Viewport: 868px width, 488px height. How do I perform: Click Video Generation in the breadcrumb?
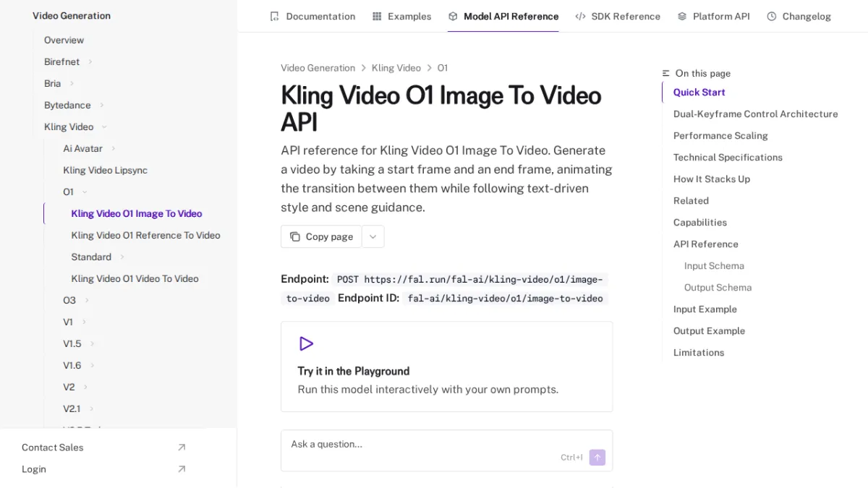click(x=318, y=68)
